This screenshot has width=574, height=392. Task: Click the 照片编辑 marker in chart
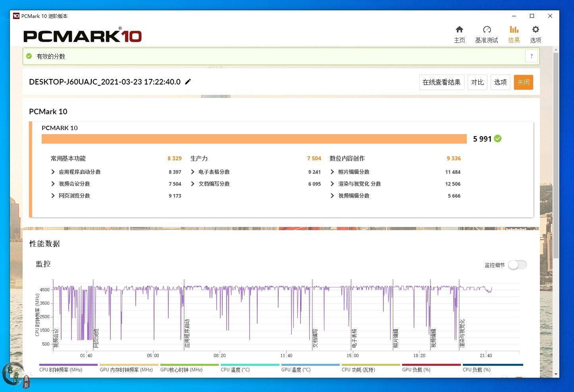click(x=396, y=338)
